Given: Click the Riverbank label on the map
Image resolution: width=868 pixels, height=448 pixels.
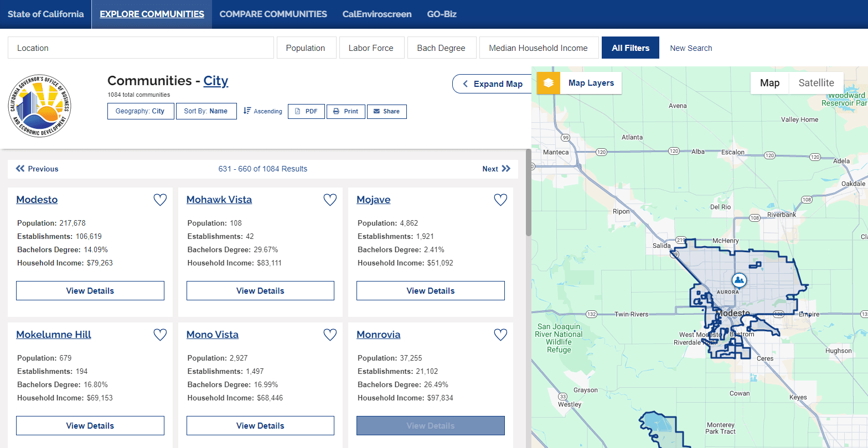Looking at the screenshot, I should [782, 215].
